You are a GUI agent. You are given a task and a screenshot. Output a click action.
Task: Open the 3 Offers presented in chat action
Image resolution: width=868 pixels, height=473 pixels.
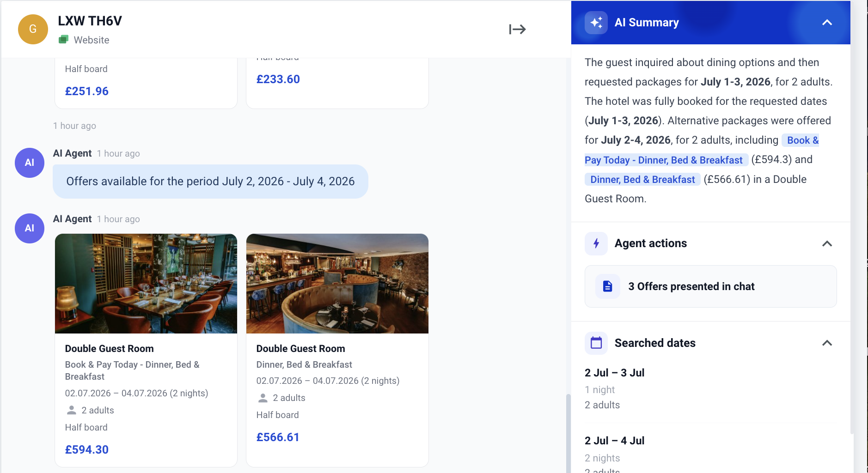click(711, 286)
